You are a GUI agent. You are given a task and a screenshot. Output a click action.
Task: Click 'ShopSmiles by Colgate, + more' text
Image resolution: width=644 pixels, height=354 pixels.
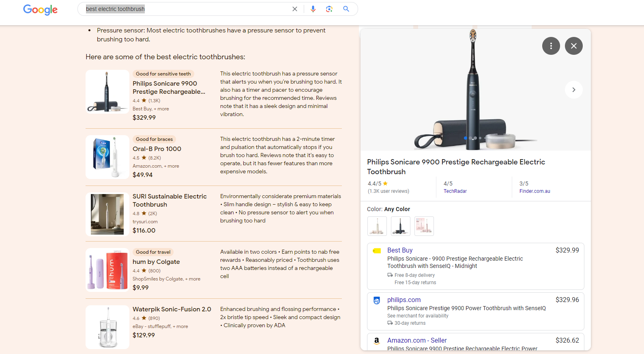pyautogui.click(x=166, y=279)
